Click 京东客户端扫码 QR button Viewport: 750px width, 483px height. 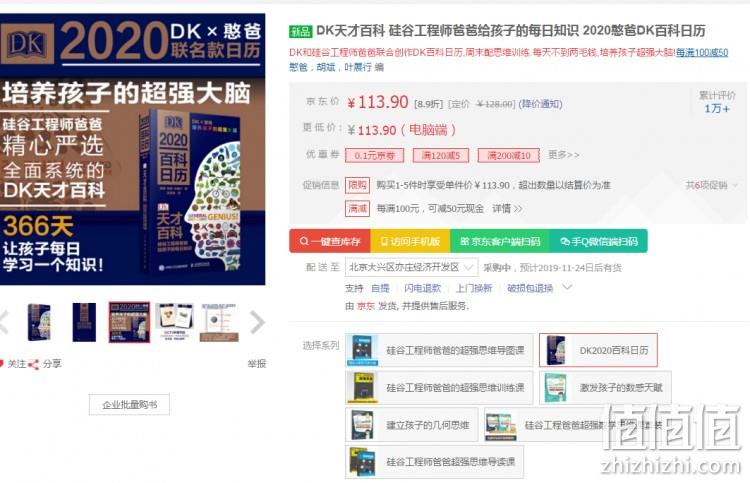(x=500, y=241)
